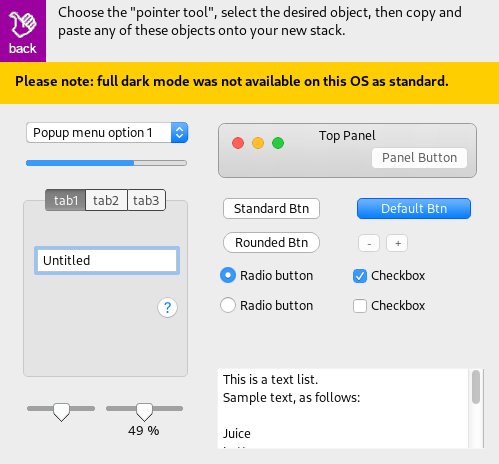Click the Rounded Btn button

click(271, 243)
